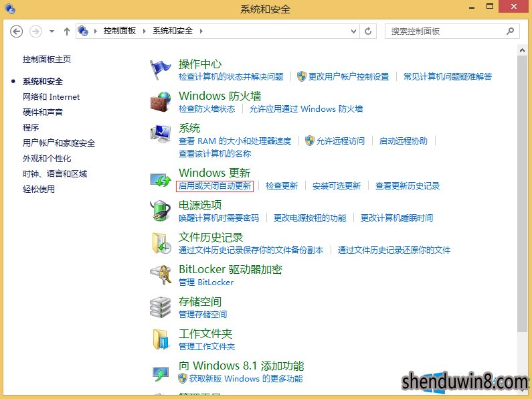The height and width of the screenshot is (399, 532).
Task: Click the System computer monitor icon
Action: pos(160,133)
